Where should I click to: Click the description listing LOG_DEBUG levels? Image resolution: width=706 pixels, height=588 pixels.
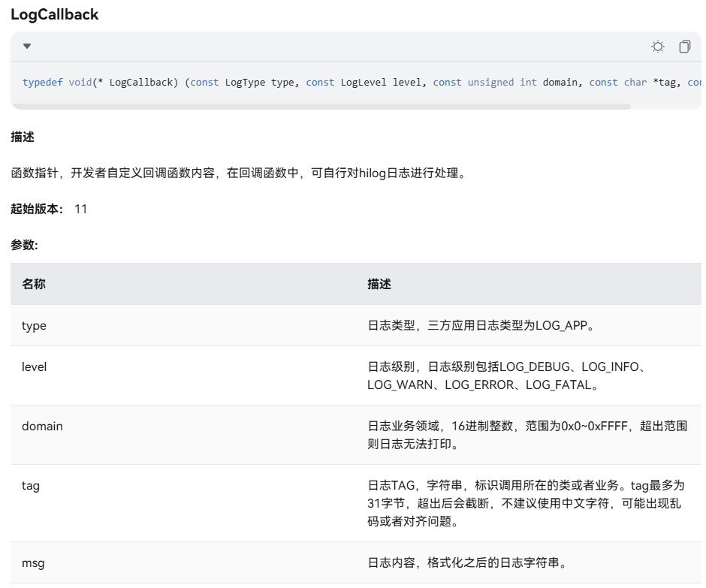(x=507, y=375)
